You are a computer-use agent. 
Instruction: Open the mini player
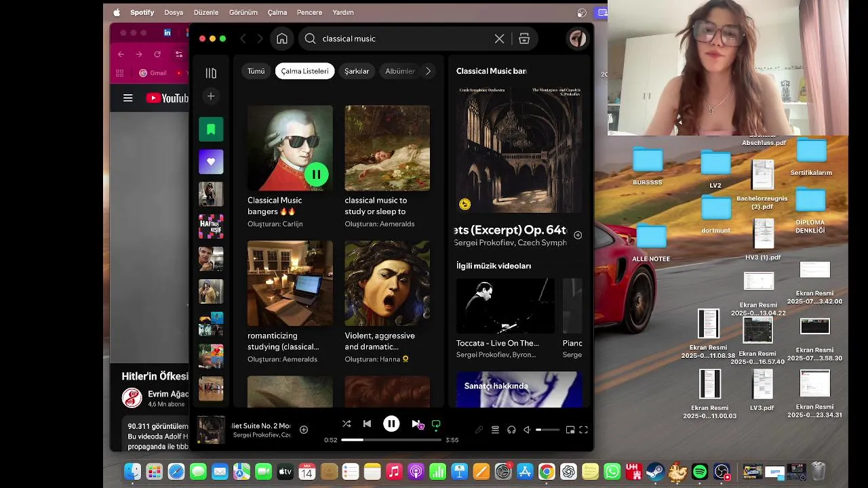pyautogui.click(x=570, y=430)
